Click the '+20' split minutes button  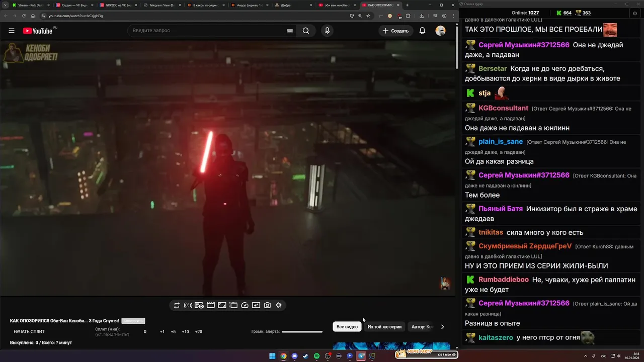pyautogui.click(x=198, y=332)
